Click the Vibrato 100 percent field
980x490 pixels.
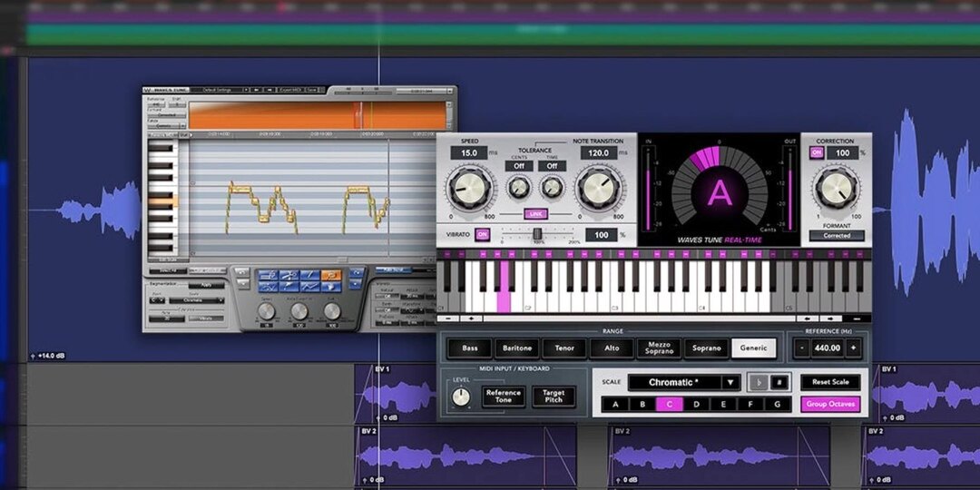click(x=602, y=235)
